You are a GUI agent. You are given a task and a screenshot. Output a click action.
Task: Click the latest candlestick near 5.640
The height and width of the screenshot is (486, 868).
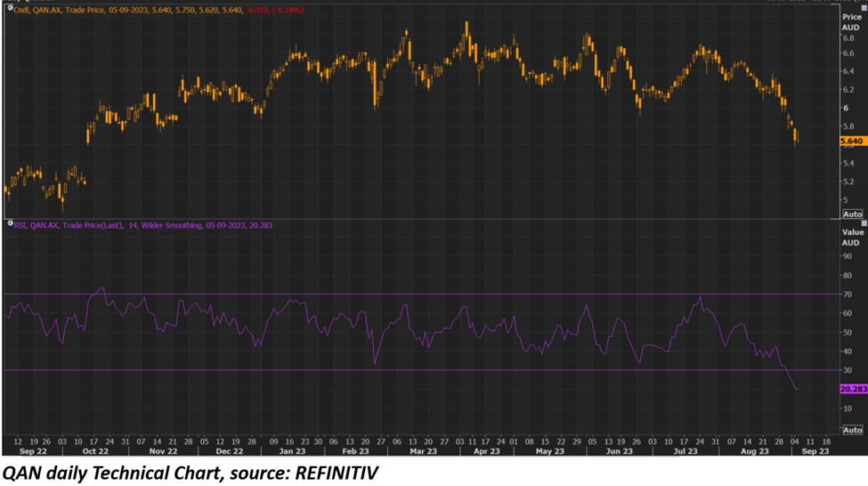[x=797, y=136]
